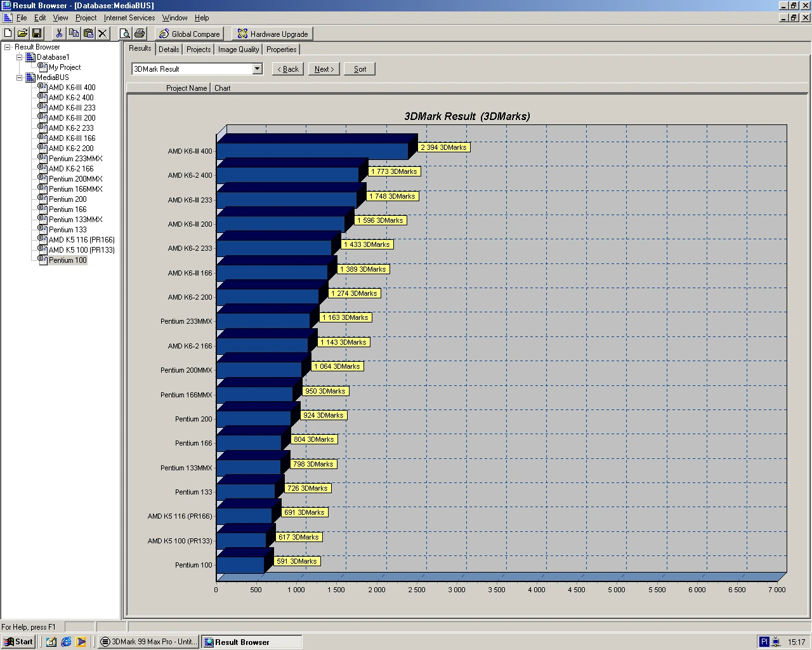
Task: Open the Help menu
Action: (x=202, y=18)
